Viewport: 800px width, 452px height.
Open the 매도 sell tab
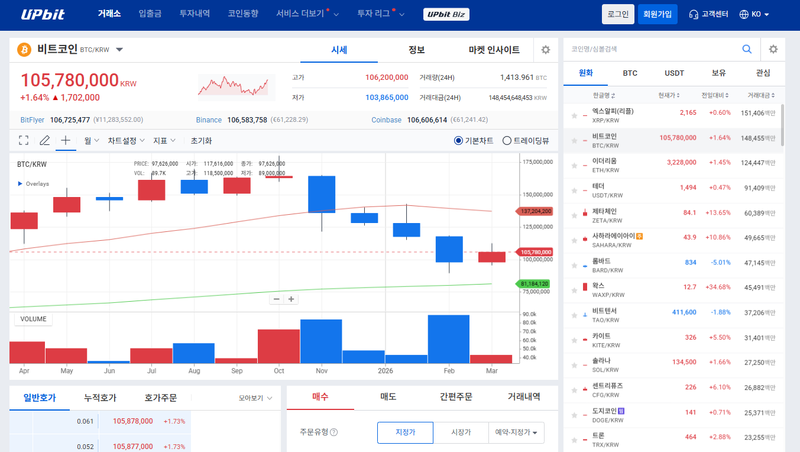click(388, 397)
